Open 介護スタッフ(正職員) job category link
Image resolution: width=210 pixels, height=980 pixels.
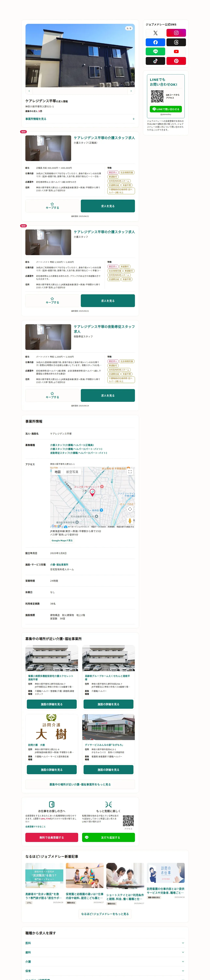pyautogui.click(x=72, y=445)
